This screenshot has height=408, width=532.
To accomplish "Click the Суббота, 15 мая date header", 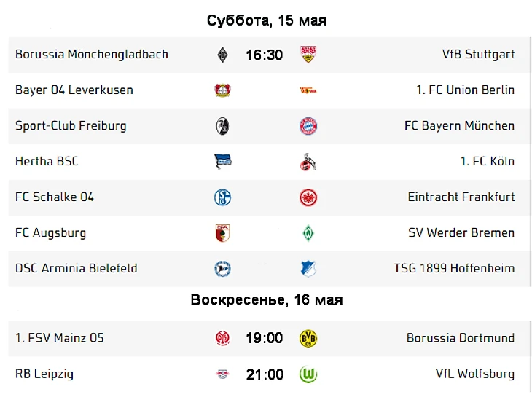I will pos(267,20).
